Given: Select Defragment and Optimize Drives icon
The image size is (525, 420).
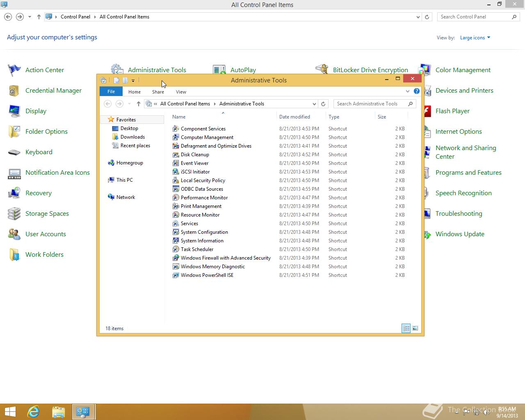Looking at the screenshot, I should (176, 146).
